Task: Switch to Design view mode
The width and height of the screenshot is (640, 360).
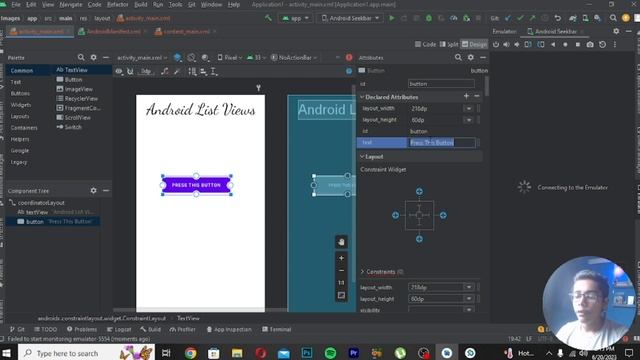Action: click(474, 44)
